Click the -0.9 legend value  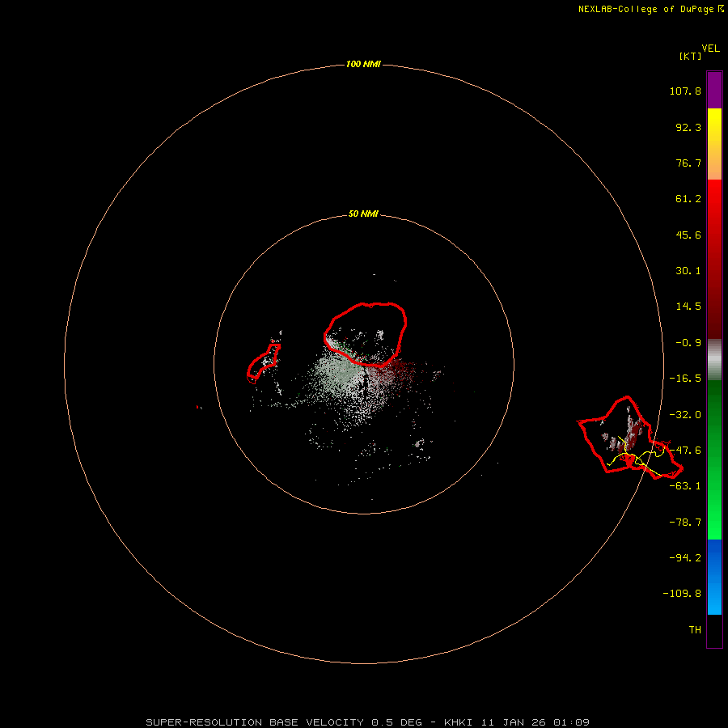point(688,343)
